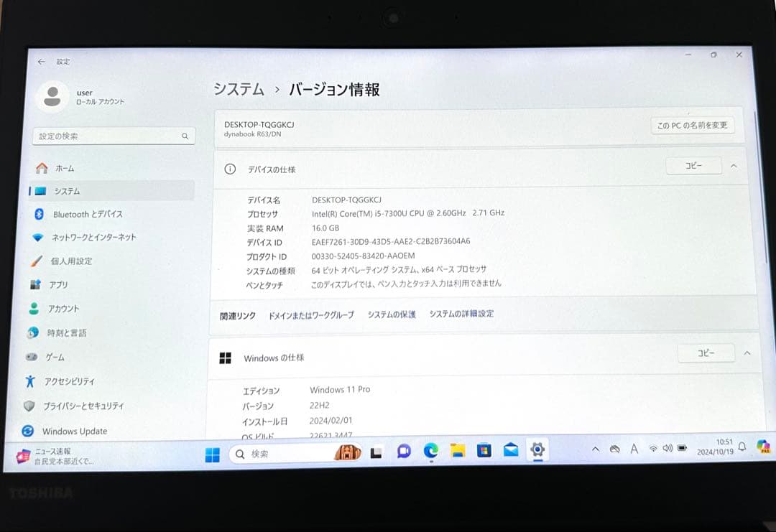Select システム in the breadcrumb navigation
The height and width of the screenshot is (532, 776).
point(237,89)
